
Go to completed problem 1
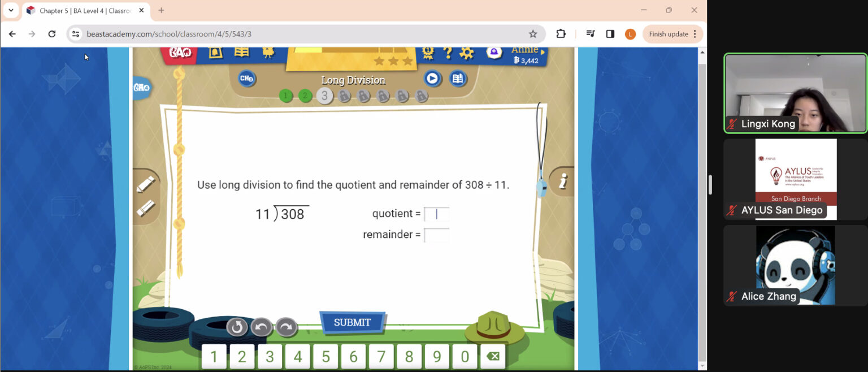(x=286, y=96)
